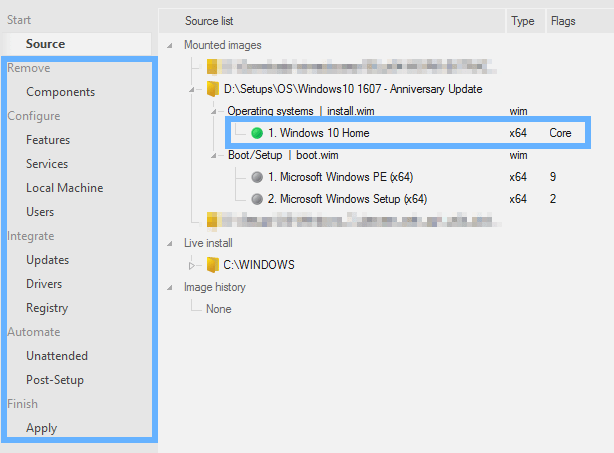This screenshot has width=614, height=453.
Task: Click the gray dot beside Microsoft Windows PE (x64)
Action: pos(257,177)
